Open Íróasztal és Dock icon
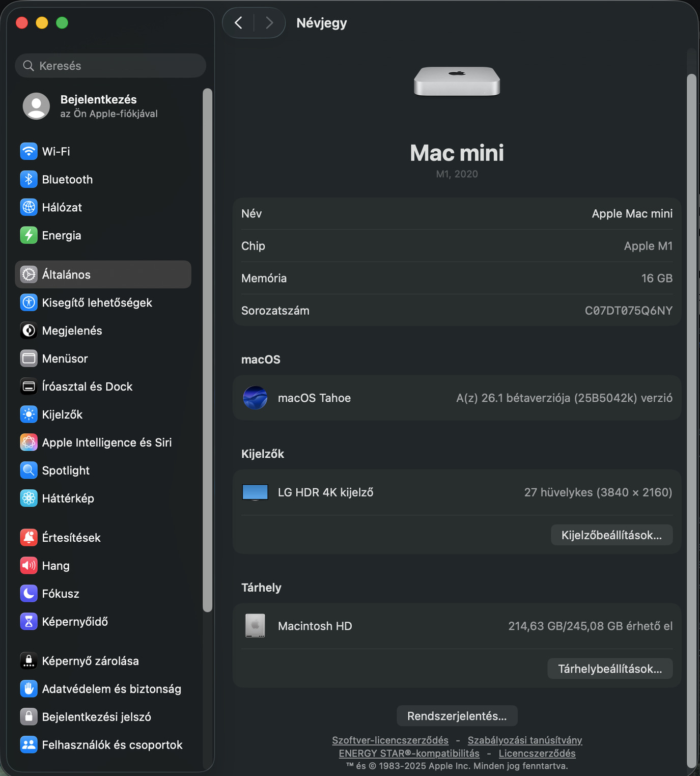The image size is (700, 776). 29,386
